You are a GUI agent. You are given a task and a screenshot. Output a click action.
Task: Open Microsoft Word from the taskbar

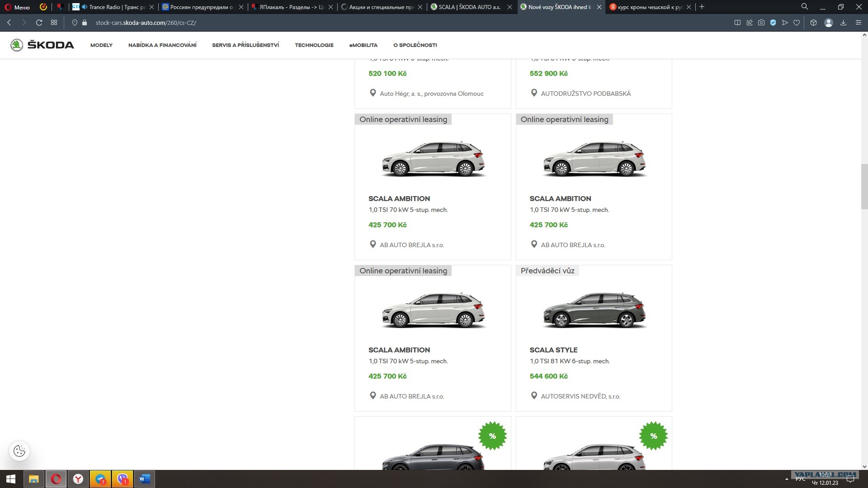(x=145, y=479)
